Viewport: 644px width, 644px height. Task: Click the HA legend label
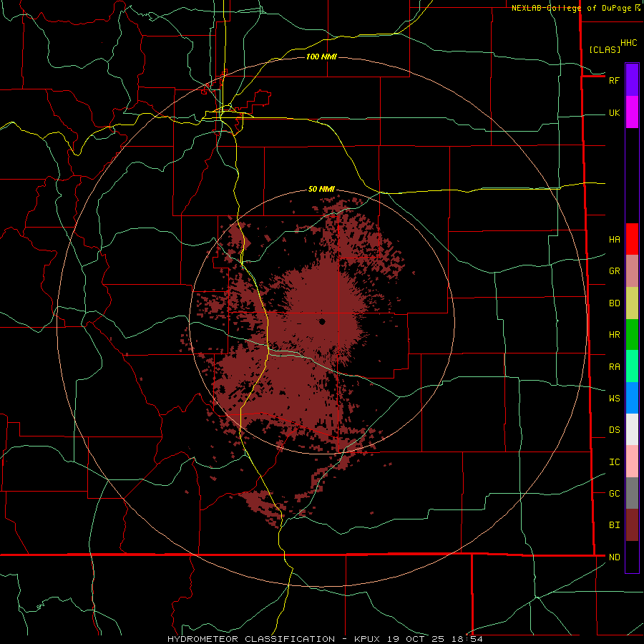614,240
